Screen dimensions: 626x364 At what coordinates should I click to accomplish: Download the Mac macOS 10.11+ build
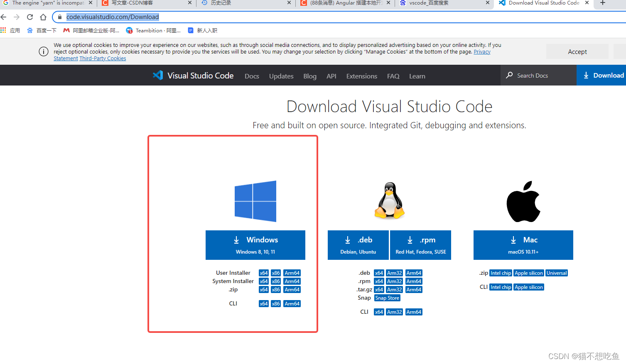tap(523, 245)
